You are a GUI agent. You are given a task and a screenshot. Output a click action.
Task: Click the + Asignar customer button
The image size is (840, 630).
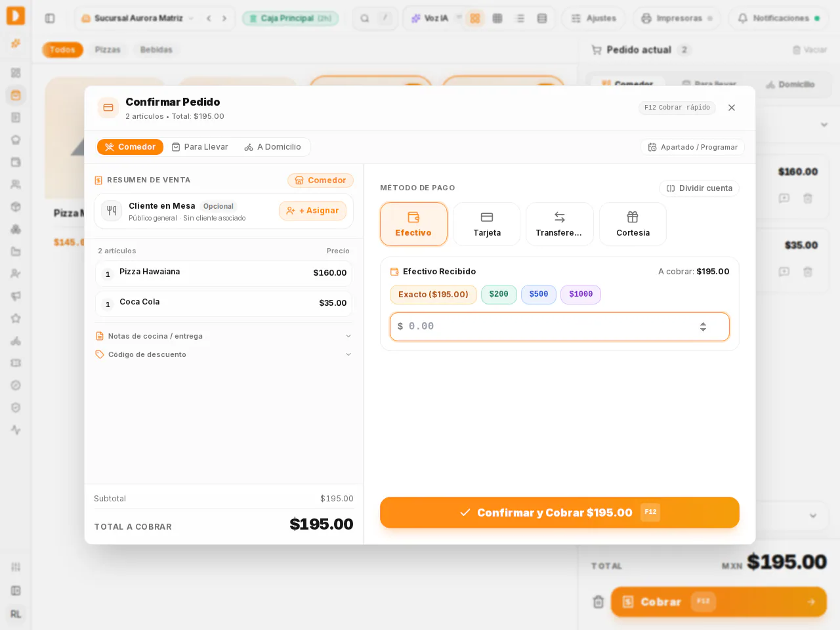click(x=312, y=211)
